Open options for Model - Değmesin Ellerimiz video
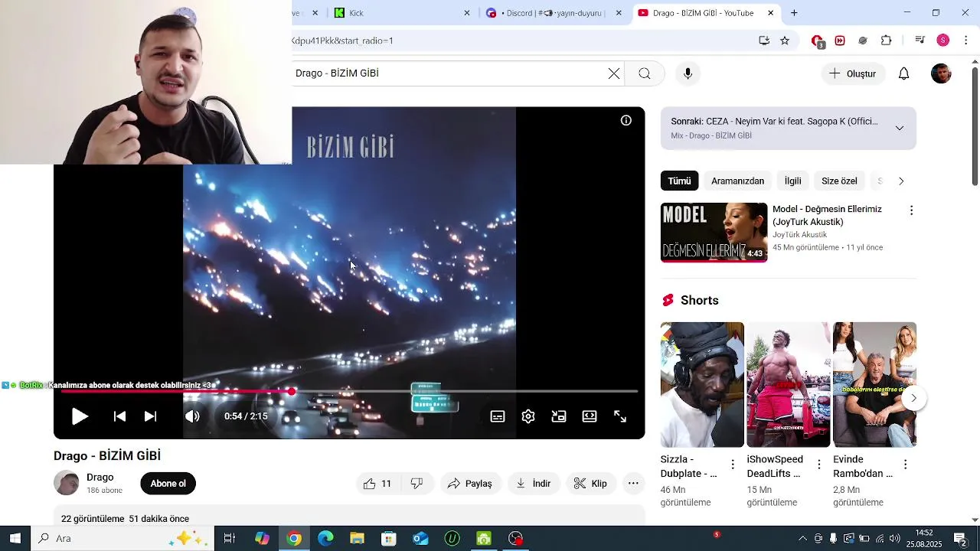This screenshot has width=980, height=551. click(x=911, y=210)
